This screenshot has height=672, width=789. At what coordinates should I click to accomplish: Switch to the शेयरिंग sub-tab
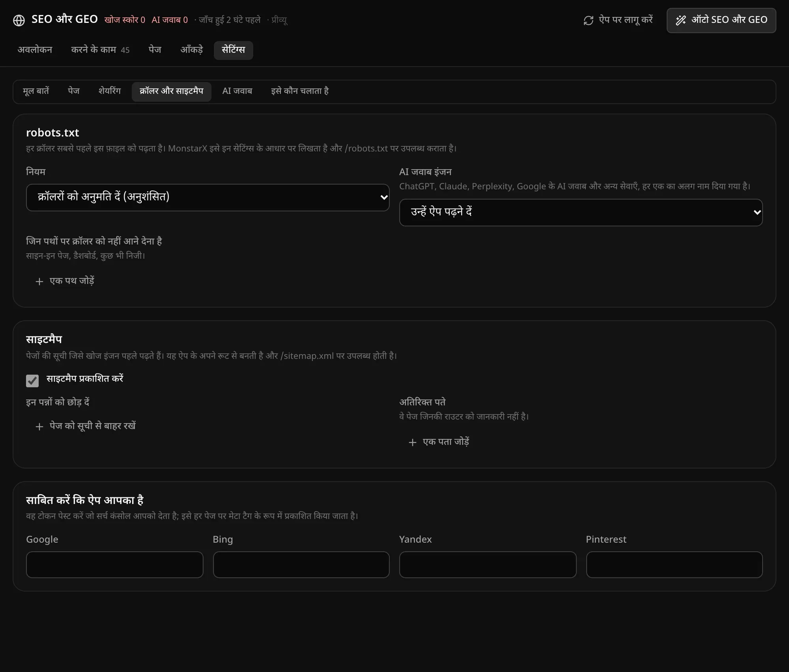(110, 91)
